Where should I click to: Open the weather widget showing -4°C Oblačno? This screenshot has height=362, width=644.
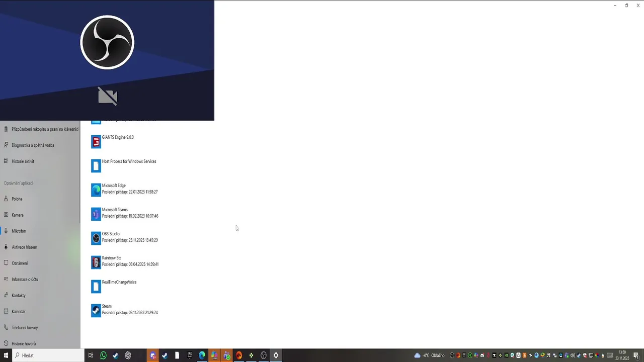(429, 355)
